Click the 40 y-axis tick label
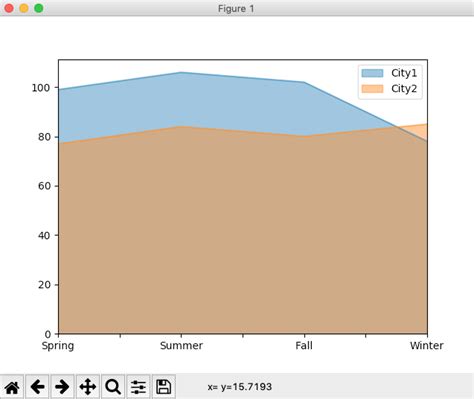This screenshot has height=399, width=474. 44,235
